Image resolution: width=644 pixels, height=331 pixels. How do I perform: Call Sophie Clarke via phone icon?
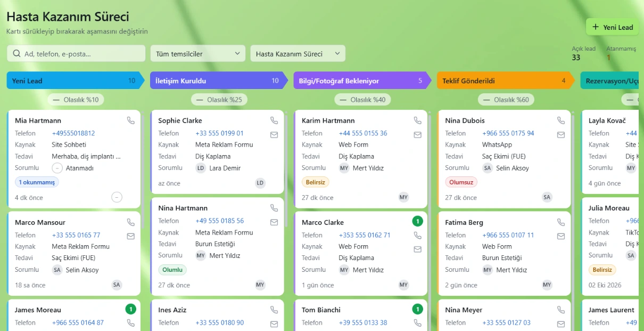coord(274,120)
